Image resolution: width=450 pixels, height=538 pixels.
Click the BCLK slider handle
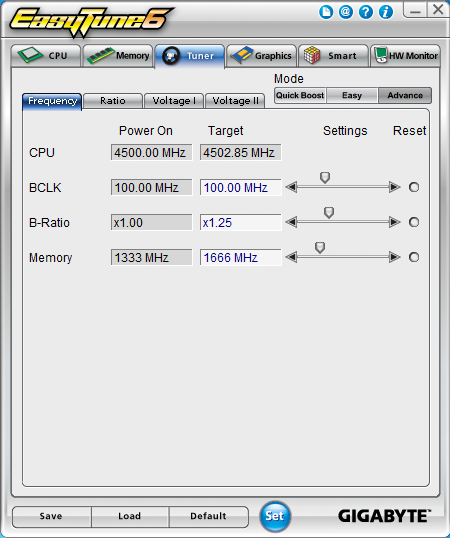pos(325,178)
